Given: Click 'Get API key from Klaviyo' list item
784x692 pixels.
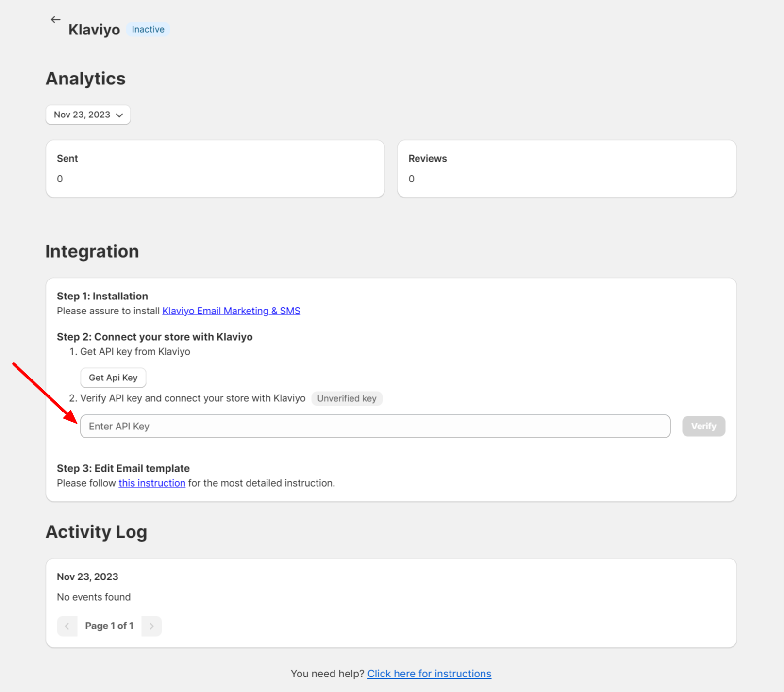Looking at the screenshot, I should (x=135, y=352).
